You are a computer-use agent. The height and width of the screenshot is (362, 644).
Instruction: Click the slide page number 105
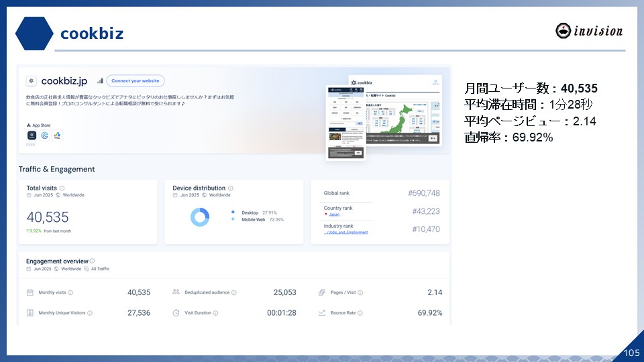pyautogui.click(x=632, y=353)
